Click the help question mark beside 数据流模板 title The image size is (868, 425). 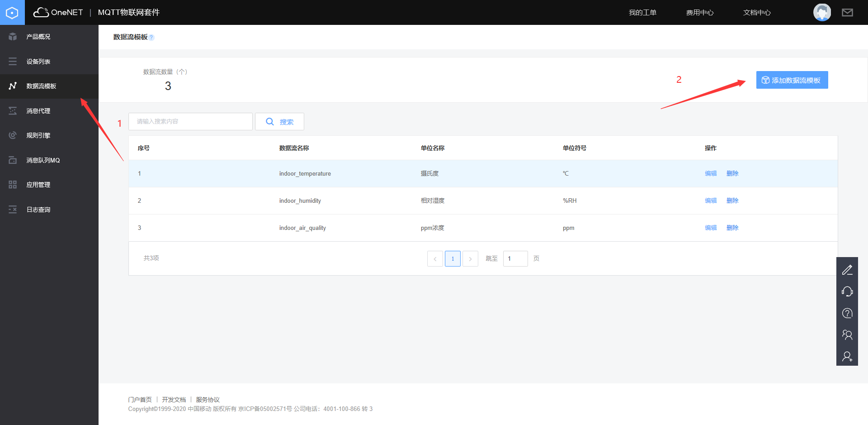pos(151,38)
